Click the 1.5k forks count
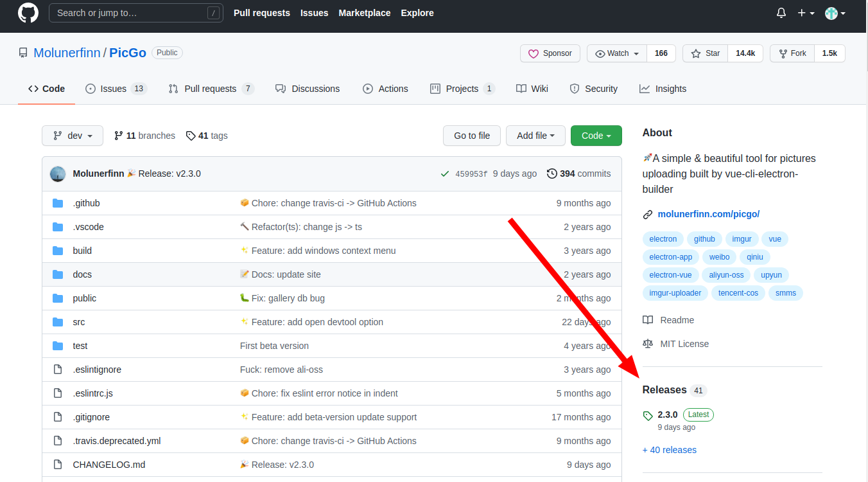The height and width of the screenshot is (482, 868). (829, 53)
